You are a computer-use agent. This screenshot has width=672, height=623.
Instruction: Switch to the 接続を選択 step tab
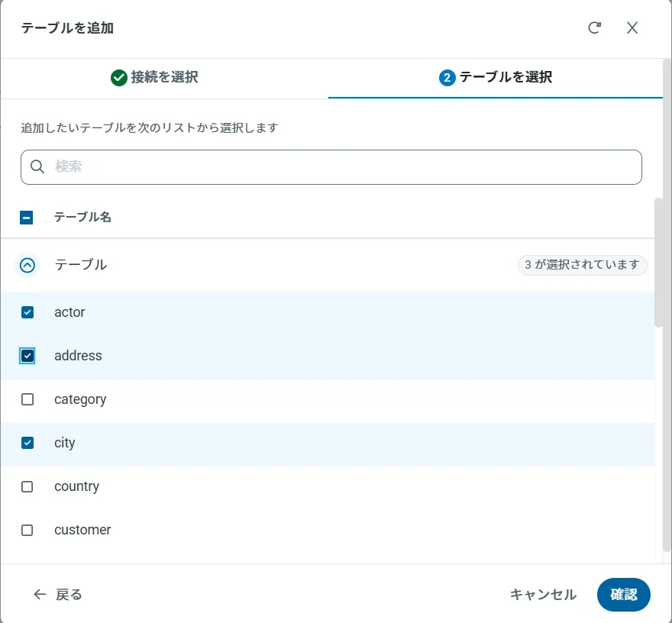click(x=164, y=77)
